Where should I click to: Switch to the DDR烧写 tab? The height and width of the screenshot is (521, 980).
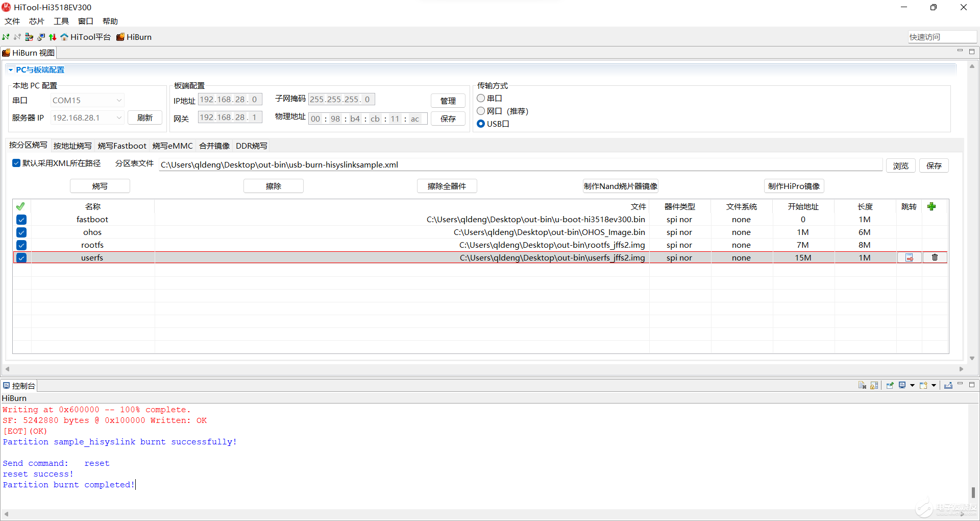click(x=252, y=146)
